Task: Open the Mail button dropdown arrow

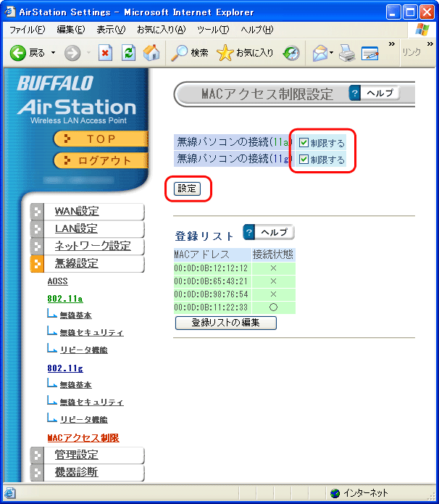Action: pyautogui.click(x=332, y=53)
